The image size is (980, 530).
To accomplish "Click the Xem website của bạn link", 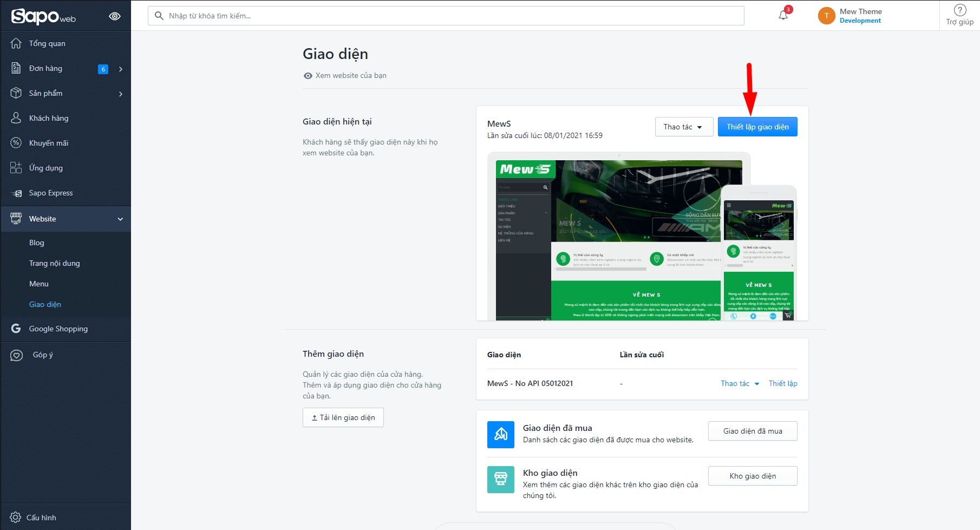I will 351,75.
